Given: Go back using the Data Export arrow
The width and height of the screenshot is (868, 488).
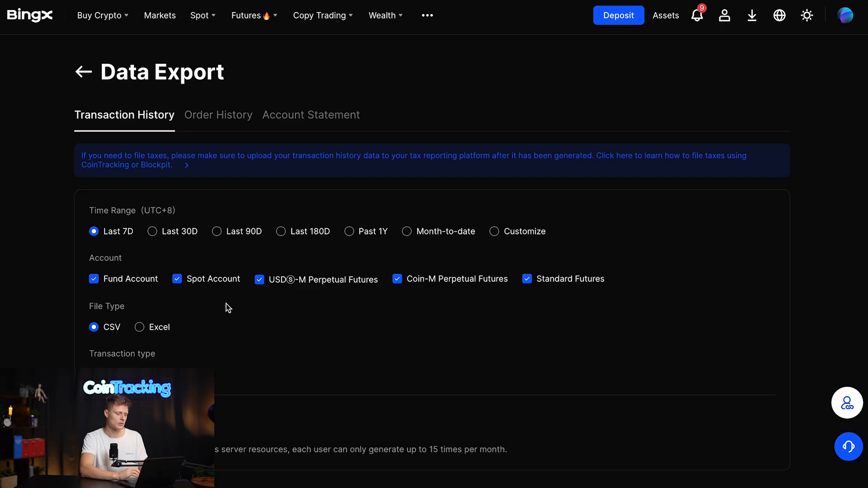Looking at the screenshot, I should (x=84, y=72).
